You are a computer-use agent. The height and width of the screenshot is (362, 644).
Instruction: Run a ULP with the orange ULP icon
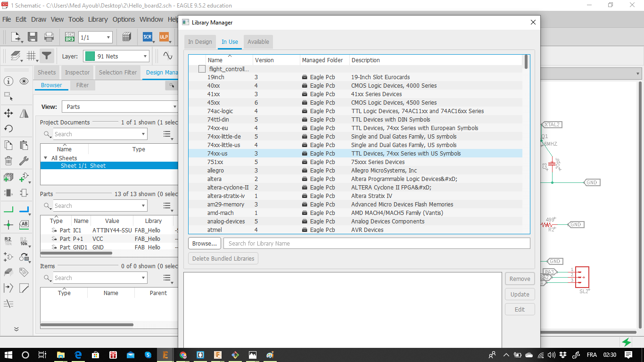click(164, 37)
